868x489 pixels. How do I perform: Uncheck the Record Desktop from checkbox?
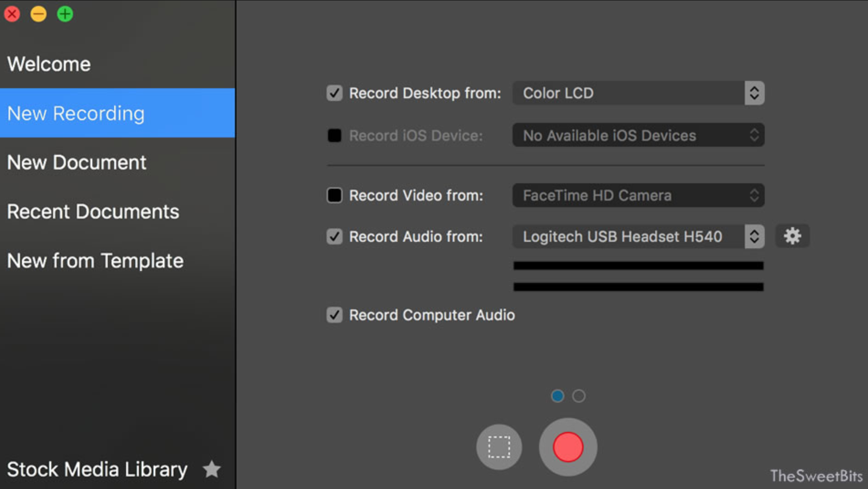tap(334, 93)
